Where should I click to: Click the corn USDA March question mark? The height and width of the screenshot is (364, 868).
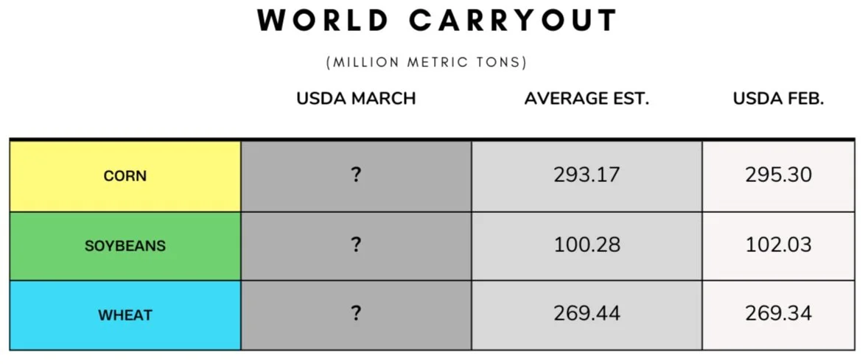coord(356,175)
